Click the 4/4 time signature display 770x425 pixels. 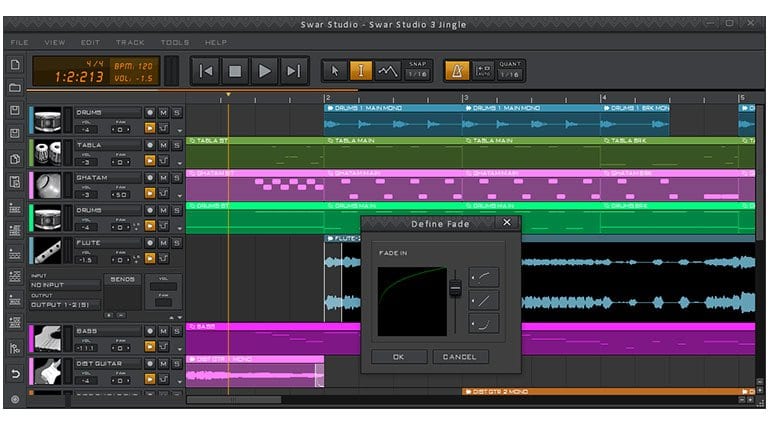(x=95, y=64)
